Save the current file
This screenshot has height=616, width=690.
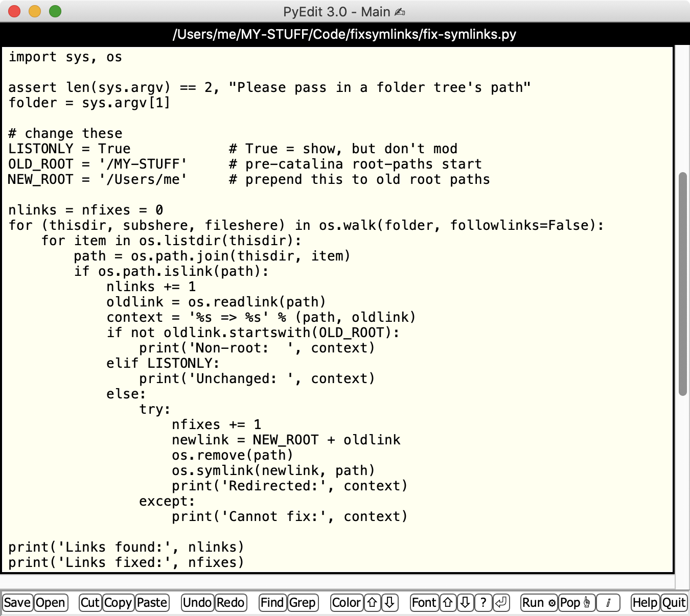[x=17, y=603]
